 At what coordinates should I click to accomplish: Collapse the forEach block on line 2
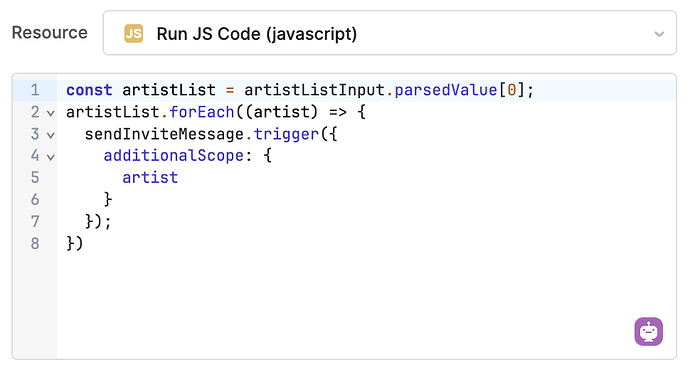[x=51, y=113]
